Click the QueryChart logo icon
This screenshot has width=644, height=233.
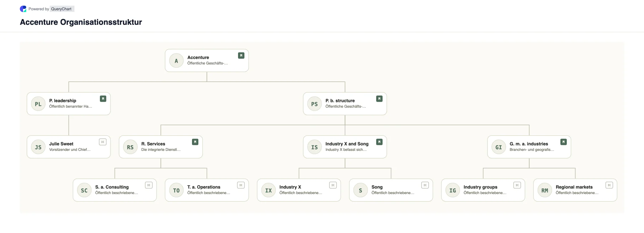click(x=23, y=9)
